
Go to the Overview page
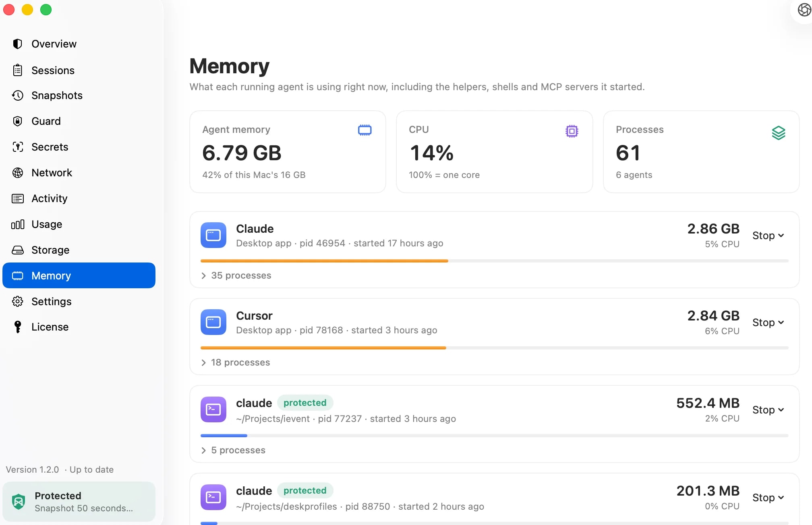[x=79, y=44]
